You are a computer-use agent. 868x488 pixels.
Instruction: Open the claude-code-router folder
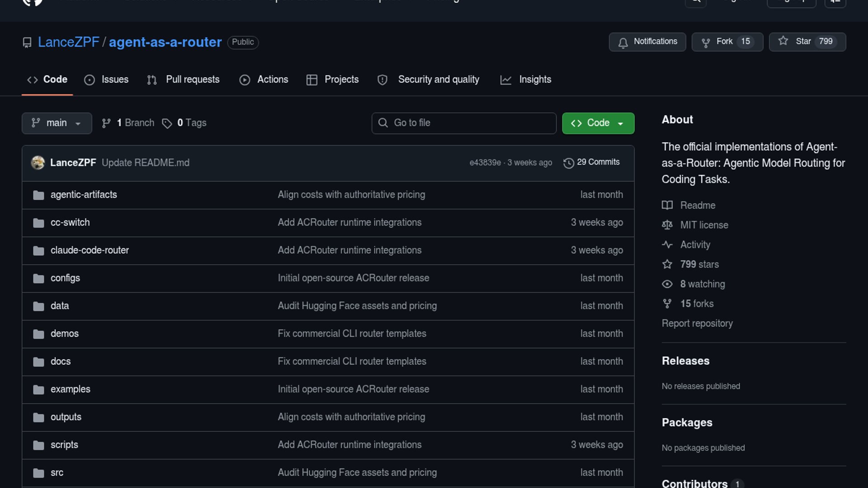click(x=90, y=250)
